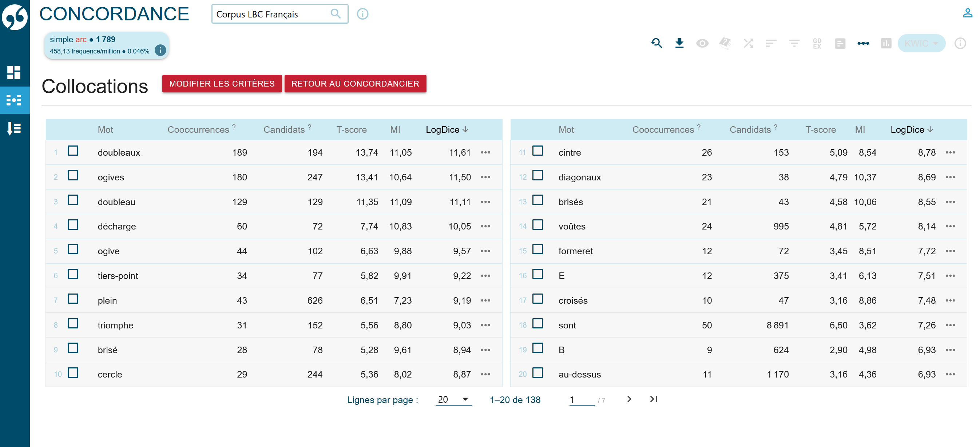The image size is (980, 447).
Task: Open the lines per page dropdown
Action: tap(453, 399)
